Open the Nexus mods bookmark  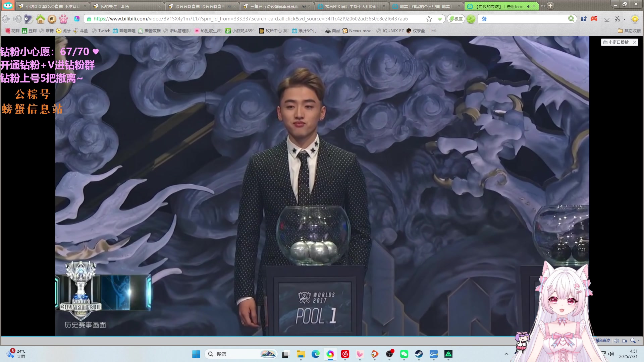[358, 31]
